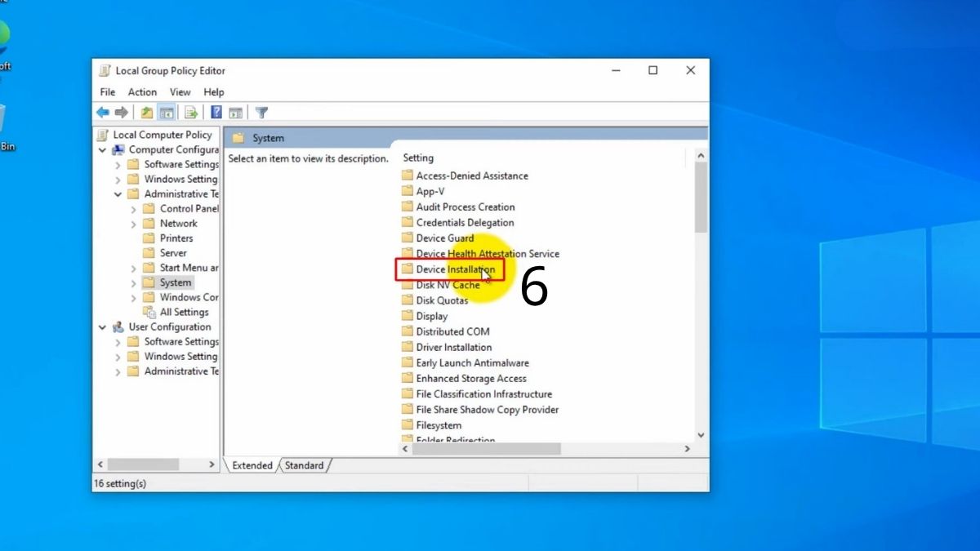Collapse Administrative Templates under Computer Configuration

118,194
